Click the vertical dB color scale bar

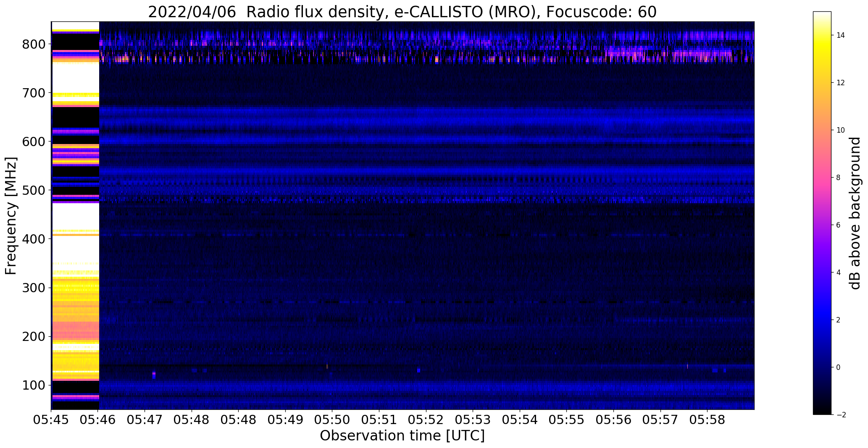[822, 213]
